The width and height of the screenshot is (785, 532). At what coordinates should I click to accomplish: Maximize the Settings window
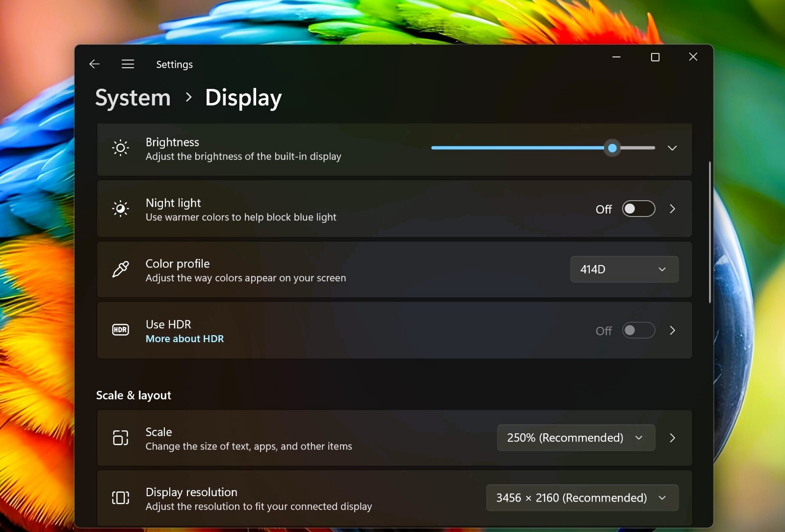coord(655,57)
